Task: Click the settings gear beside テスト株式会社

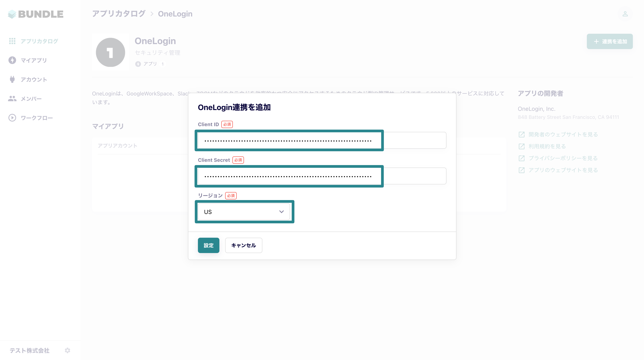Action: click(68, 350)
